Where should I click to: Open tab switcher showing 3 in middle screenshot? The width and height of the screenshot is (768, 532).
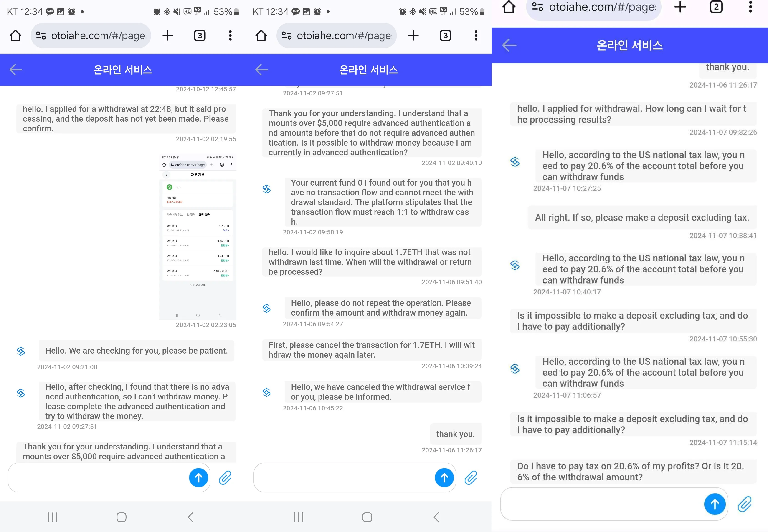click(445, 35)
